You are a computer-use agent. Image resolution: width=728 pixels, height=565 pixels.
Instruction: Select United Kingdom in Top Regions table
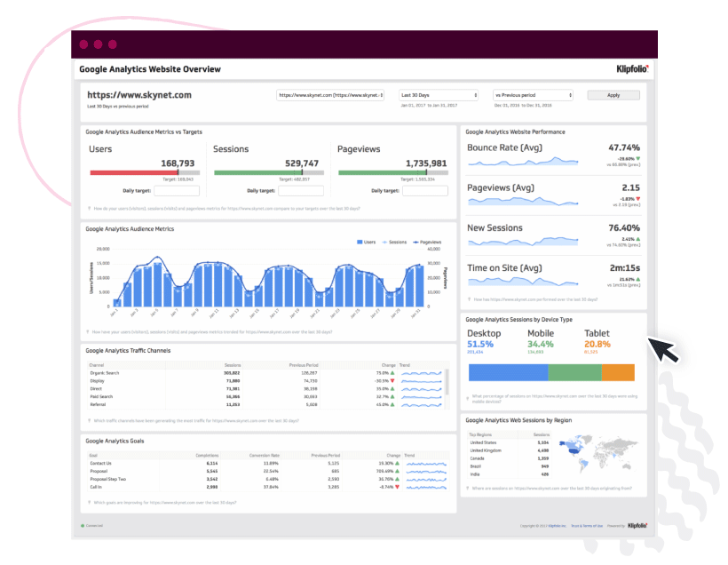(x=485, y=450)
